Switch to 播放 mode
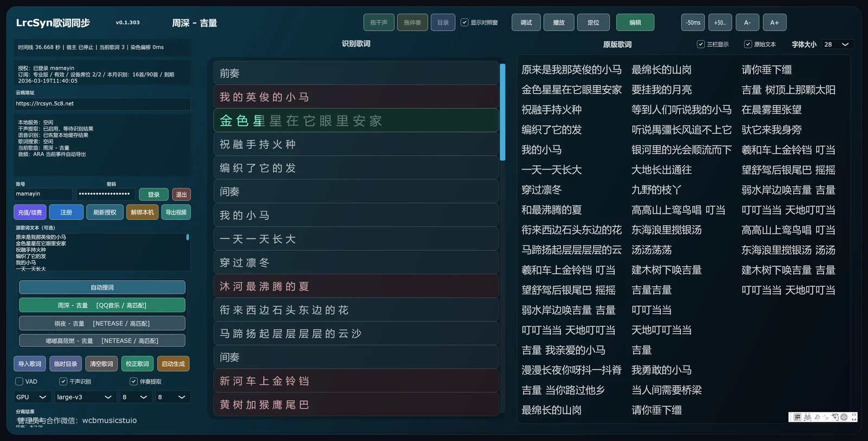The image size is (868, 441). [x=559, y=22]
